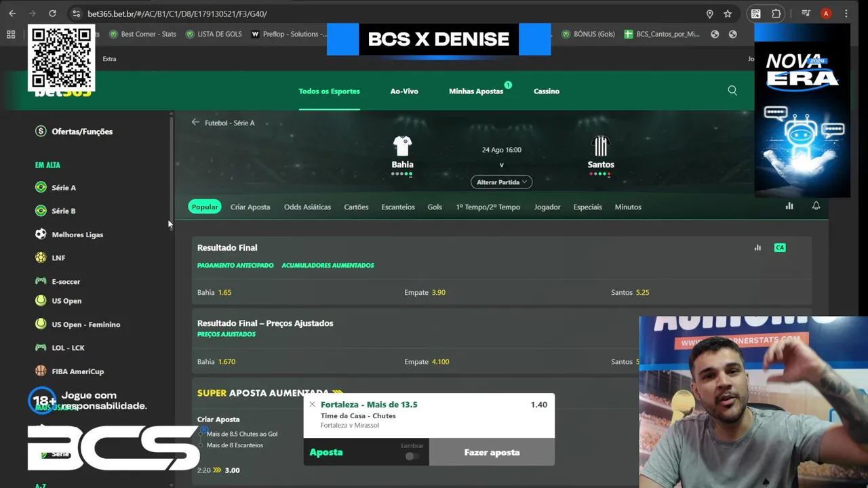This screenshot has height=488, width=868.
Task: Select the Popular tab
Action: coord(205,207)
